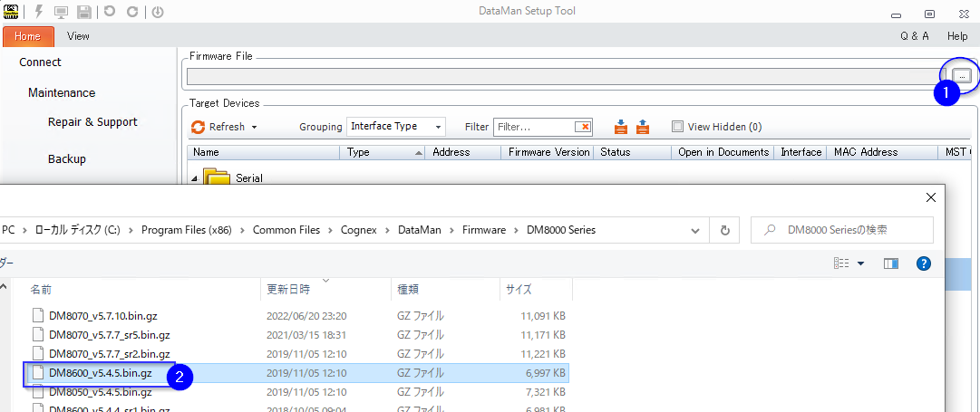The width and height of the screenshot is (980, 412).
Task: Click the Firmware Version column header
Action: [x=547, y=152]
